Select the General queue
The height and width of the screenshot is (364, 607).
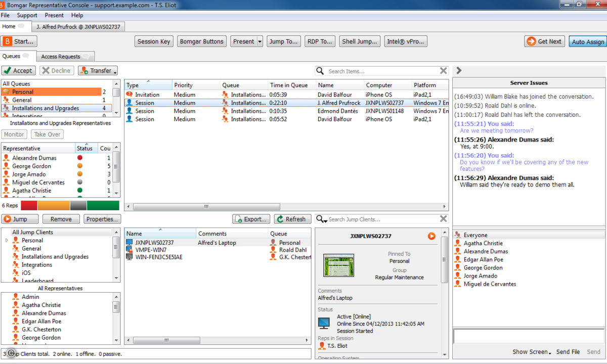(x=52, y=100)
